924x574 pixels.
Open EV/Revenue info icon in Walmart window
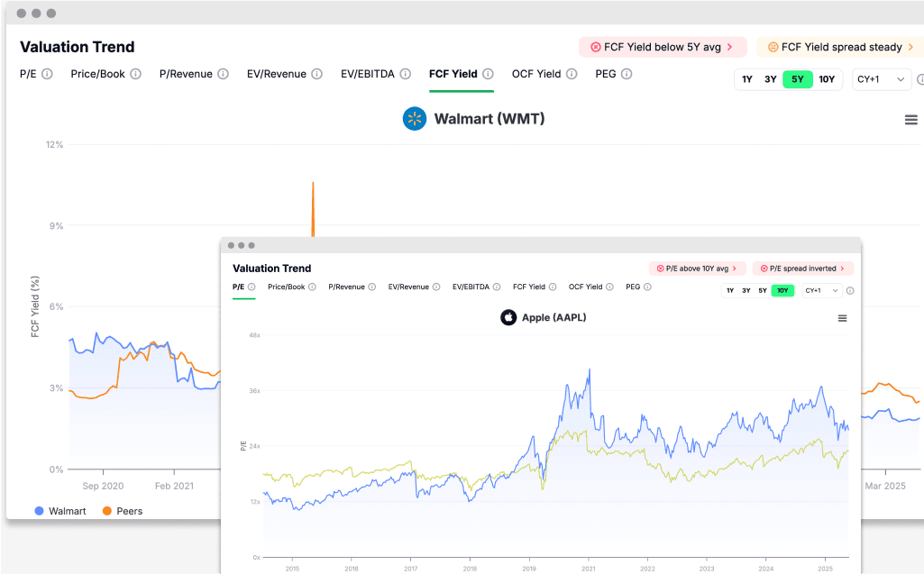click(317, 74)
